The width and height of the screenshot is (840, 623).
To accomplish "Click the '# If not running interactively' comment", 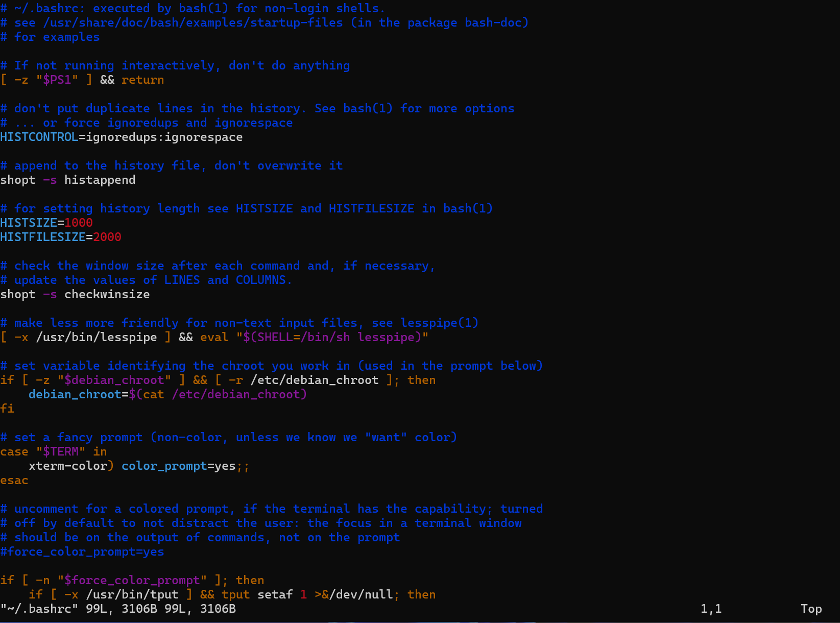I will pos(175,65).
